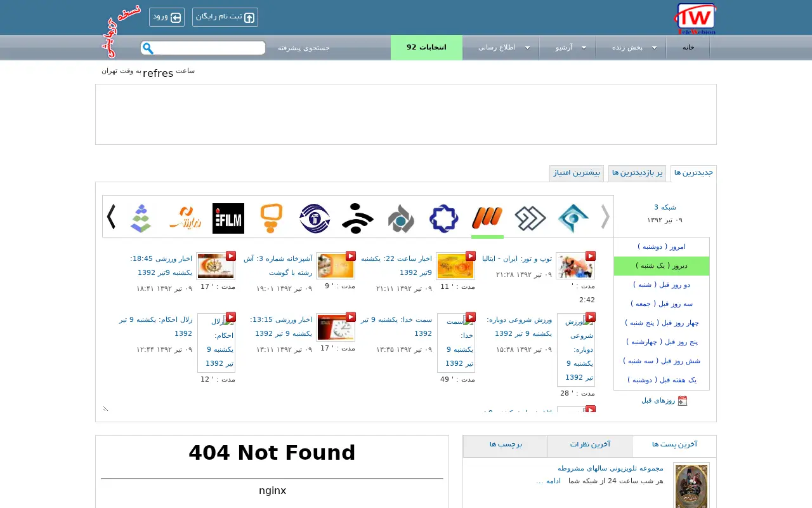
Task: Switch to the آخرین نظرات tab
Action: [x=590, y=445]
